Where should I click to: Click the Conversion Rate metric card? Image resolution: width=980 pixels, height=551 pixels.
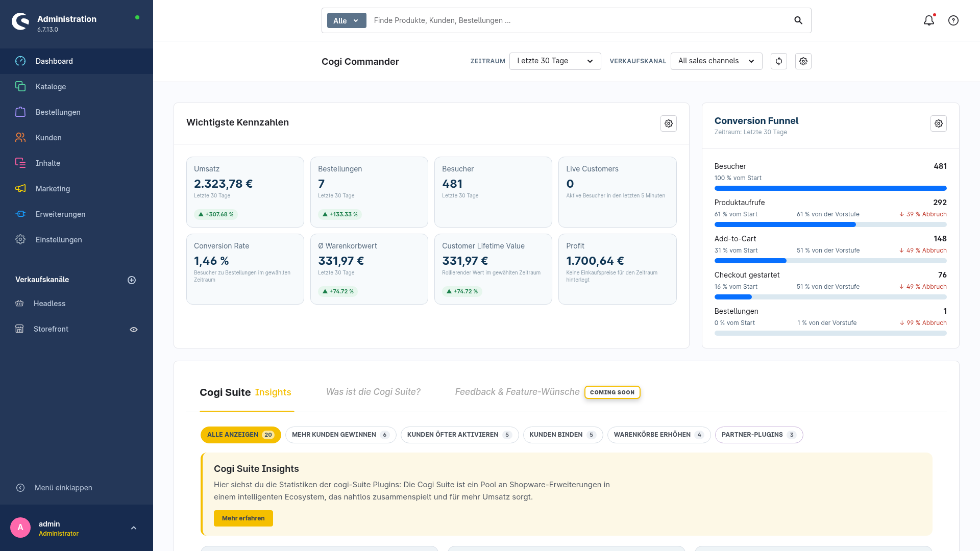245,269
